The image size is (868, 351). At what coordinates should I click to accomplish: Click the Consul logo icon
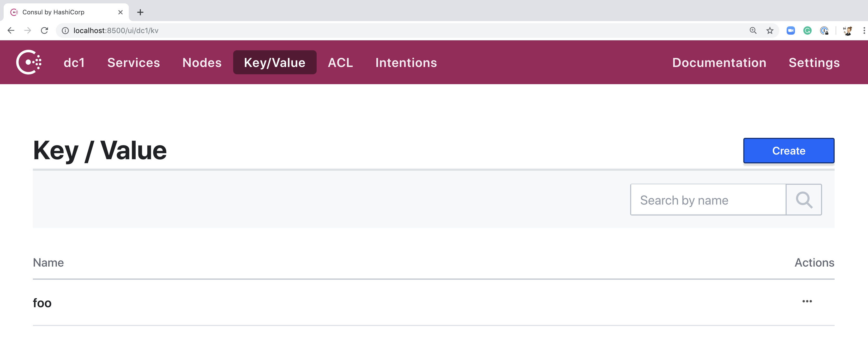29,62
